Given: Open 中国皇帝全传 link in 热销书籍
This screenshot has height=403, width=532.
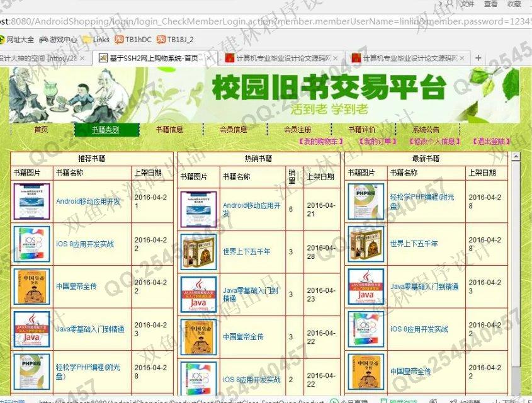Looking at the screenshot, I should pos(243,337).
